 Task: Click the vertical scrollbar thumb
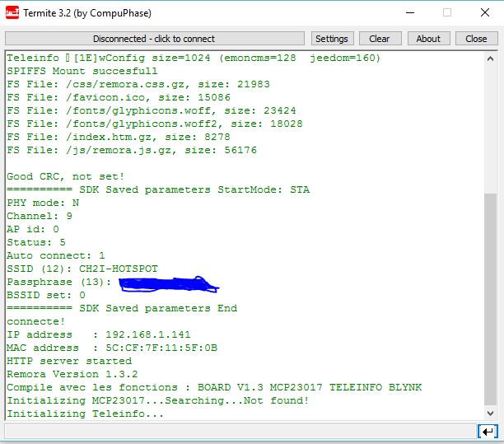(490, 299)
